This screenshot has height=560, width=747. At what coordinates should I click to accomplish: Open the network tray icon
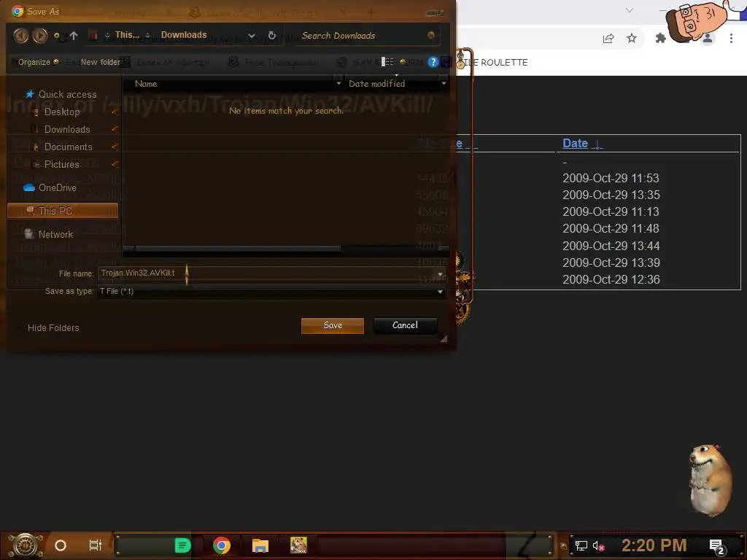click(x=581, y=545)
